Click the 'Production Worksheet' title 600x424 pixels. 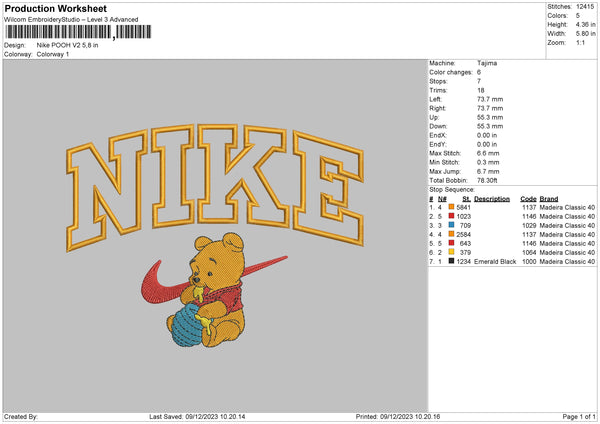pyautogui.click(x=56, y=8)
